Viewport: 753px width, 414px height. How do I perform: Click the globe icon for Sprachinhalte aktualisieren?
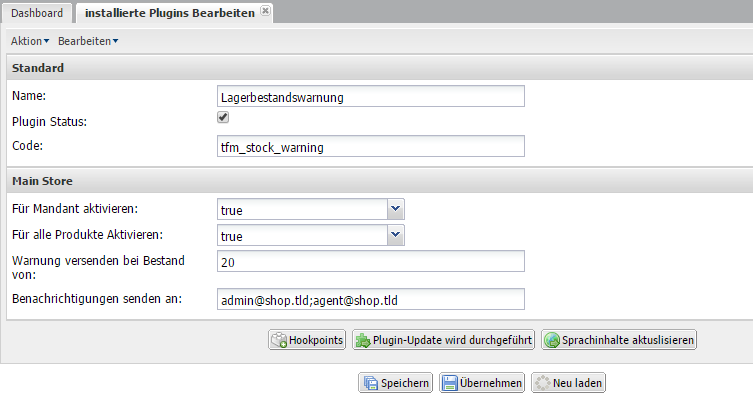[551, 340]
